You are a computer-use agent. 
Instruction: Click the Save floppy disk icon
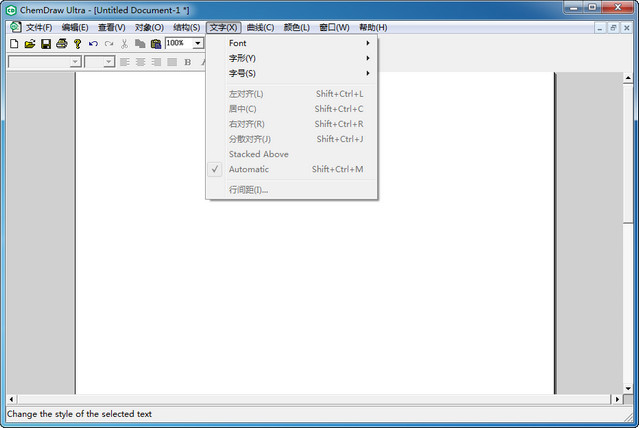[x=46, y=44]
